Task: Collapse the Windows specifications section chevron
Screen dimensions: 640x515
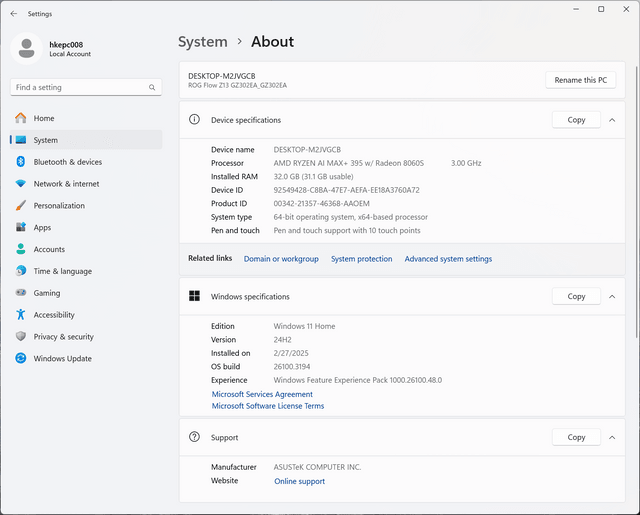Action: 612,297
